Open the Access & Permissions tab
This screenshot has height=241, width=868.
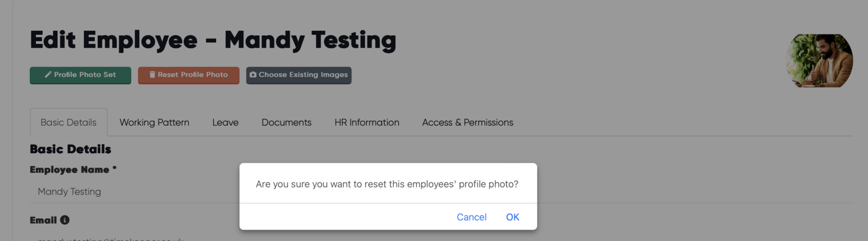tap(468, 122)
